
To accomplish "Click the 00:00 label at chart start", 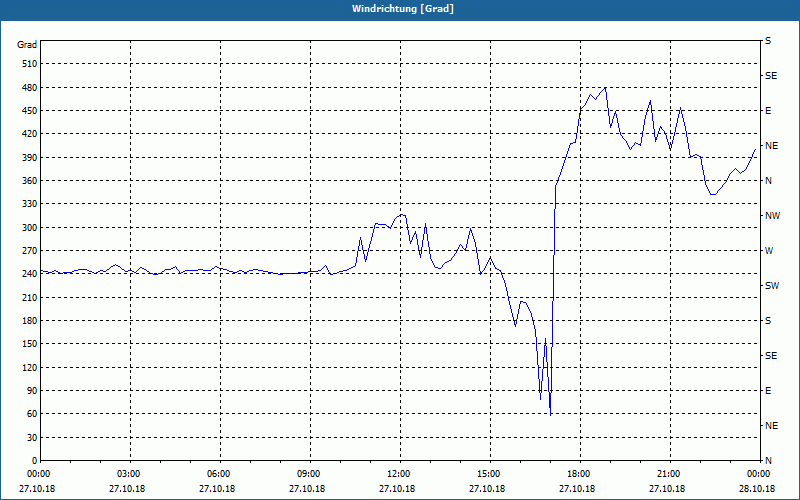I will point(37,474).
